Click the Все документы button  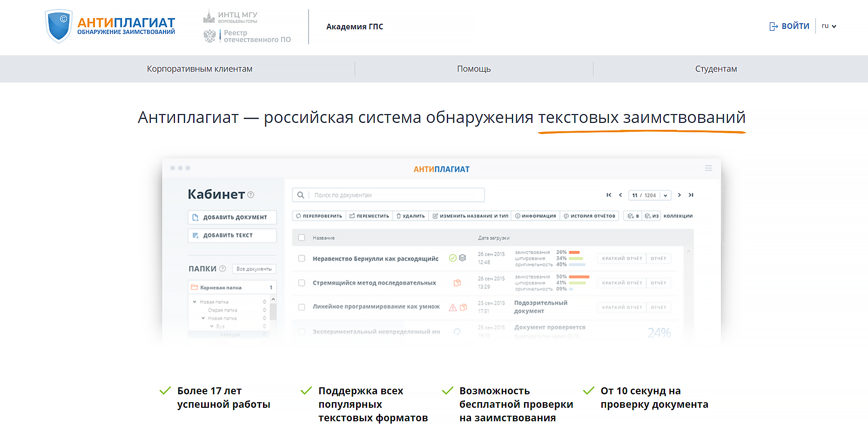(254, 269)
